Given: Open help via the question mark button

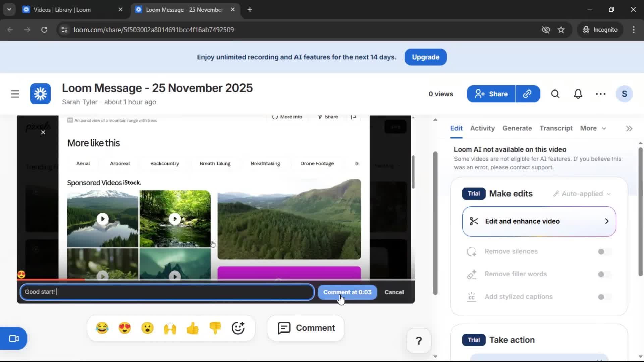Looking at the screenshot, I should [418, 341].
